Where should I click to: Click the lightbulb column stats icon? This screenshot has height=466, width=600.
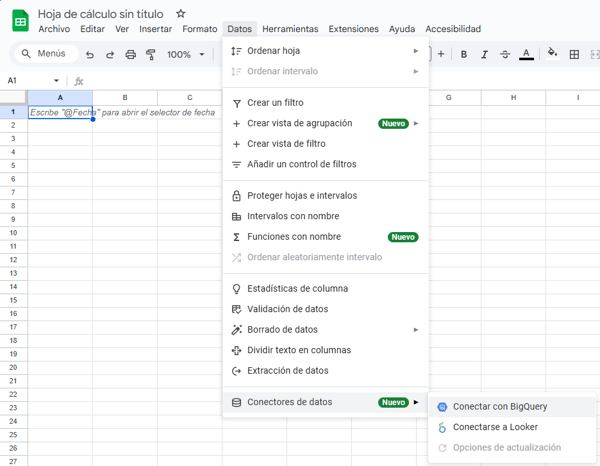(x=236, y=289)
